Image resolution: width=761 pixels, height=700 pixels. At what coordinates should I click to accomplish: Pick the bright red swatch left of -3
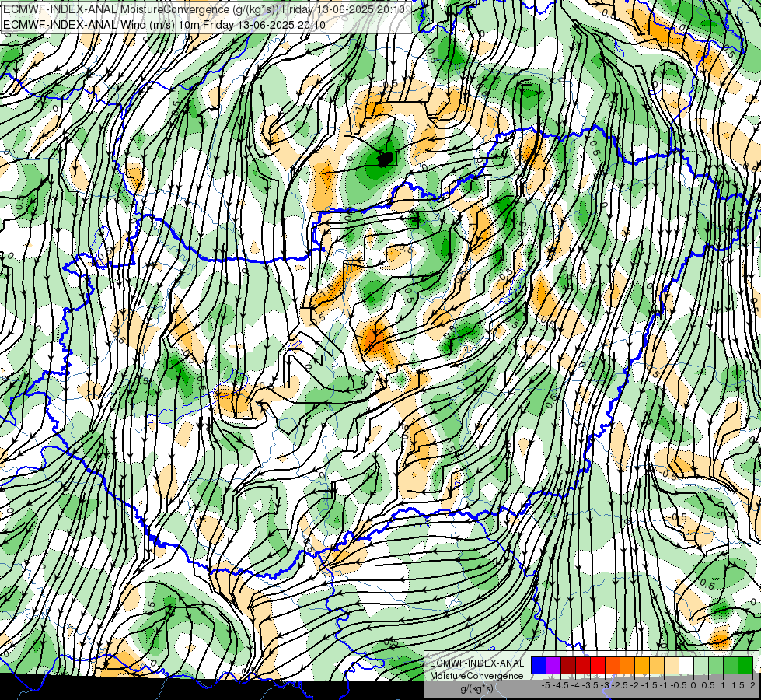598,666
